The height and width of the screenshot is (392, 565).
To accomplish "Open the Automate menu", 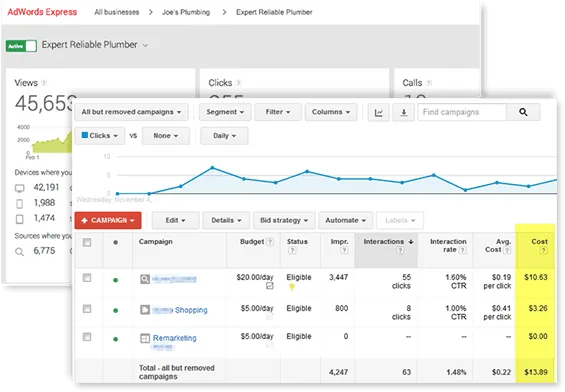I will click(345, 220).
